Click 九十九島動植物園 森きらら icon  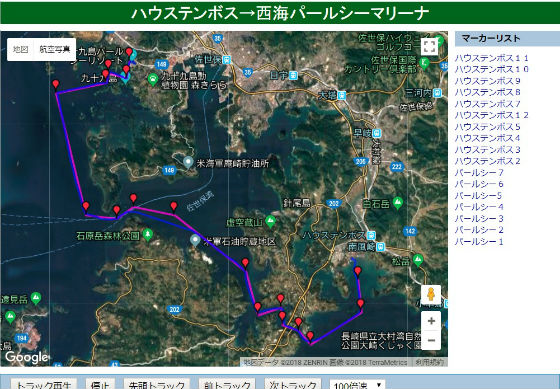click(x=153, y=79)
